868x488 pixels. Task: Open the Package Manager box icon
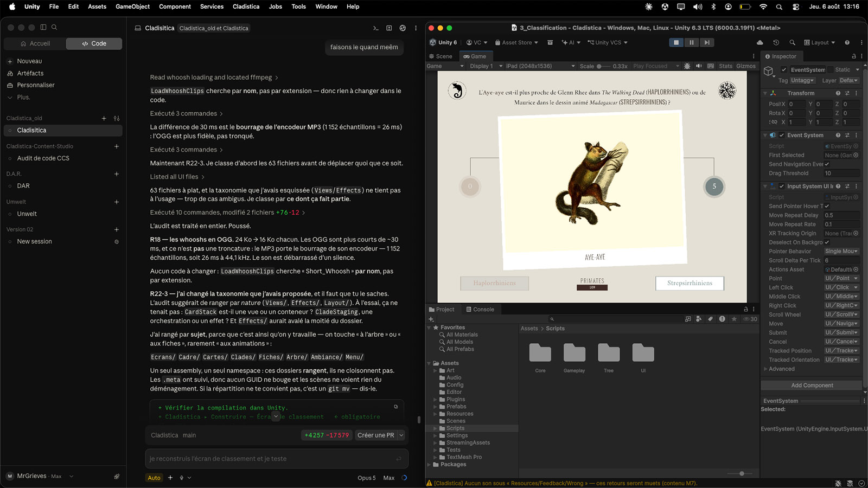click(550, 42)
